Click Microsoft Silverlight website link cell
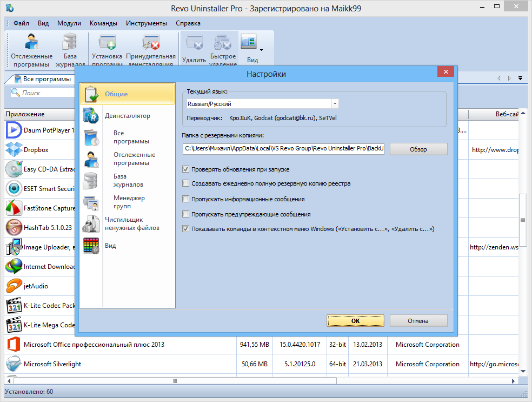Screen dimensions: 532x402 pyautogui.click(x=494, y=364)
